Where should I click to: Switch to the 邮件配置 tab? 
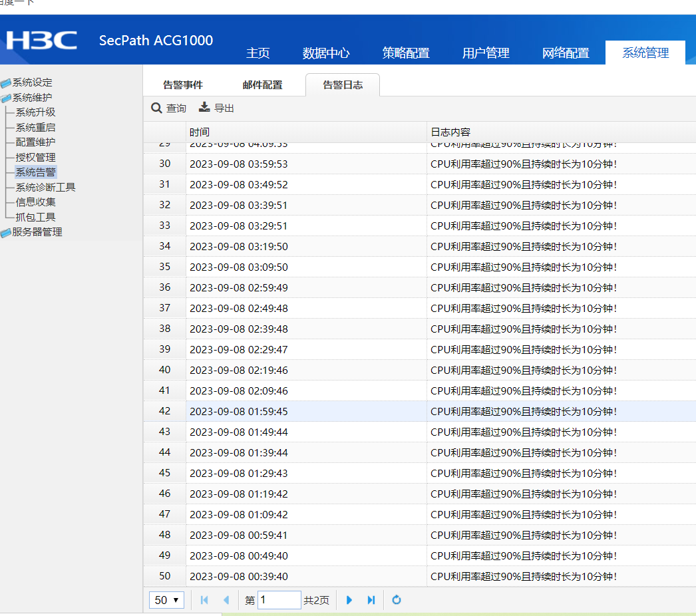[x=263, y=84]
